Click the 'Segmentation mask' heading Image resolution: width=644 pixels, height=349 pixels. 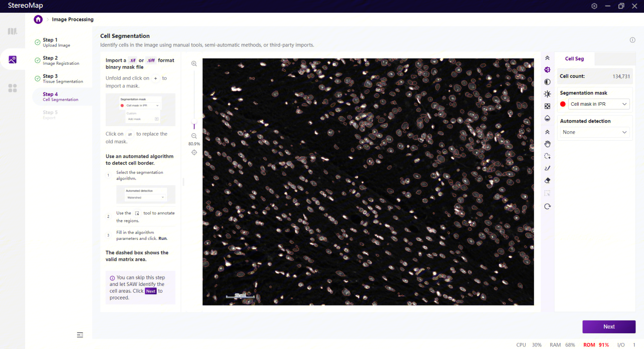click(x=583, y=93)
